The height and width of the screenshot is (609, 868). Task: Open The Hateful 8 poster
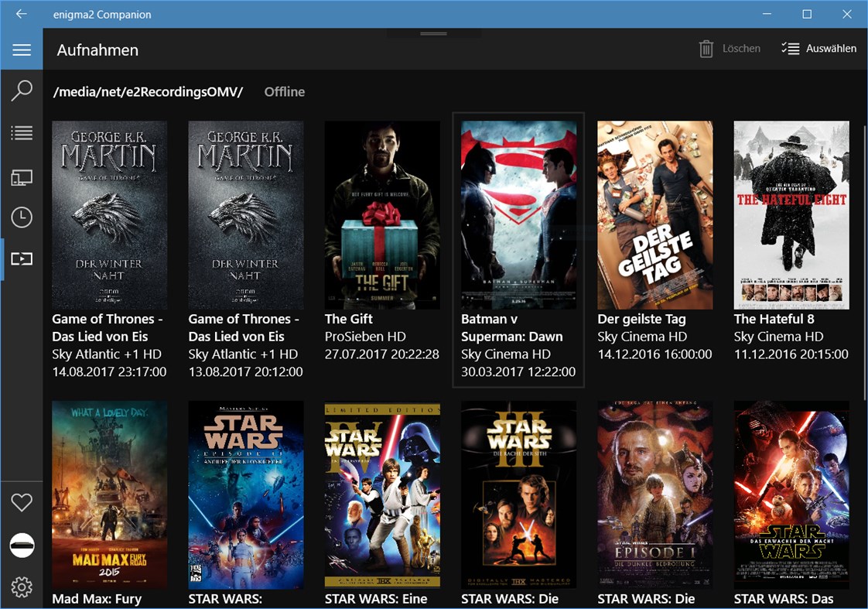pos(791,215)
